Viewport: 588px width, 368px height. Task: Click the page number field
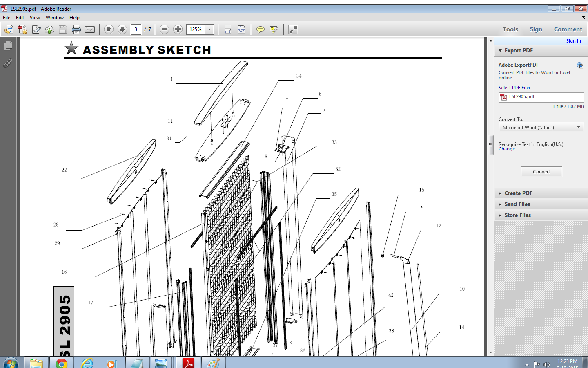click(x=136, y=29)
